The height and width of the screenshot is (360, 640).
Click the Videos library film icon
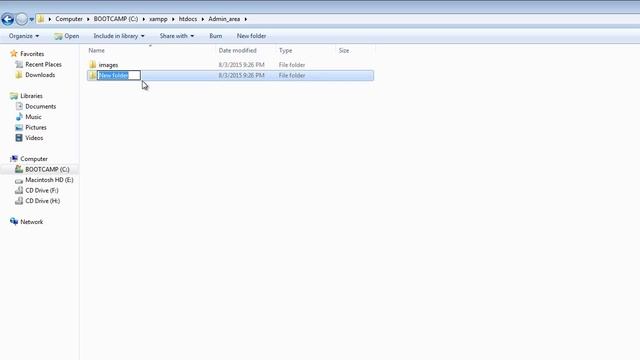pyautogui.click(x=19, y=138)
